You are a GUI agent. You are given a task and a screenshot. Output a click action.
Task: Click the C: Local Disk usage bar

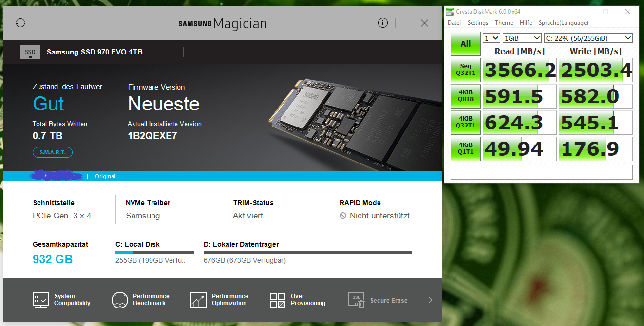click(x=154, y=252)
